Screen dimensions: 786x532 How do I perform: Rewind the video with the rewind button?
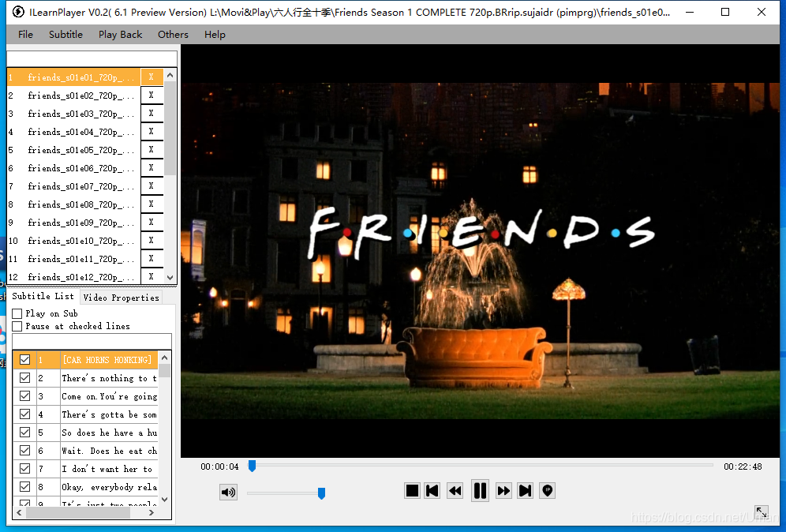[455, 490]
